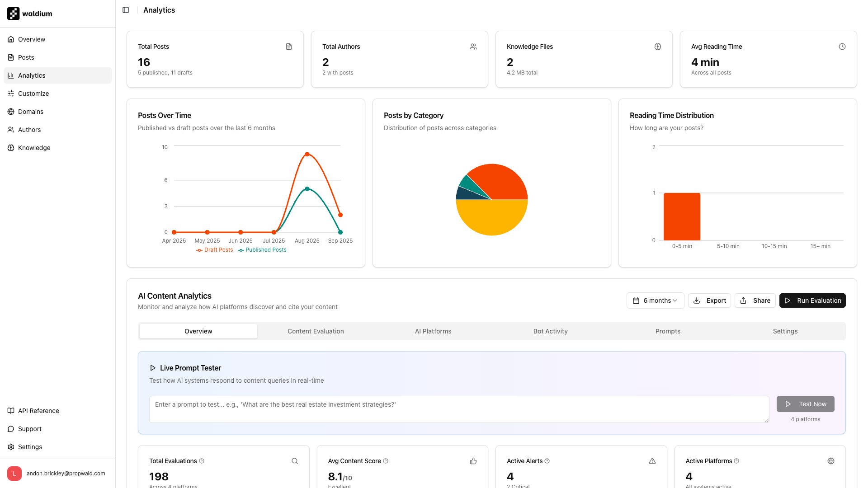Click the Active Platforms globe icon

coord(831,461)
